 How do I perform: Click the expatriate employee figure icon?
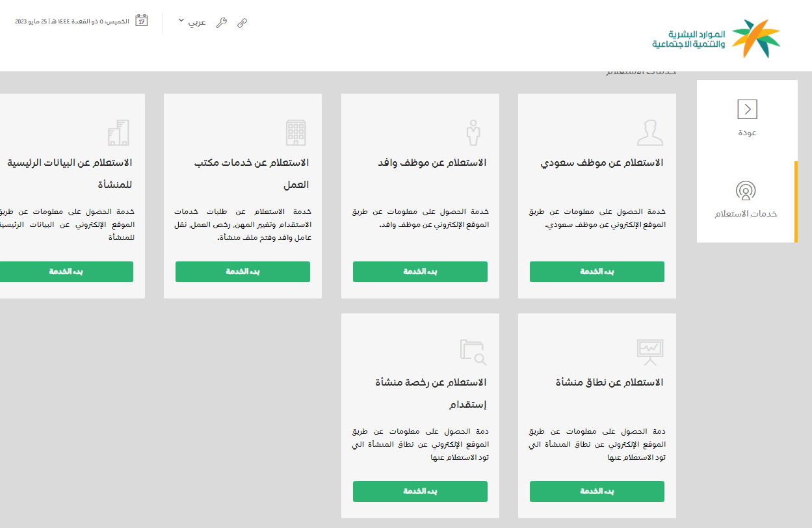point(473,133)
